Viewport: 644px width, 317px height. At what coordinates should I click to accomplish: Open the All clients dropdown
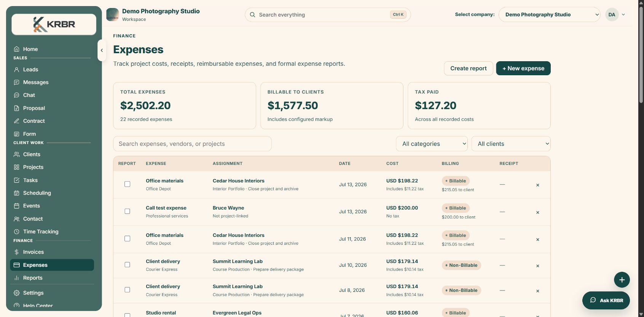point(511,144)
